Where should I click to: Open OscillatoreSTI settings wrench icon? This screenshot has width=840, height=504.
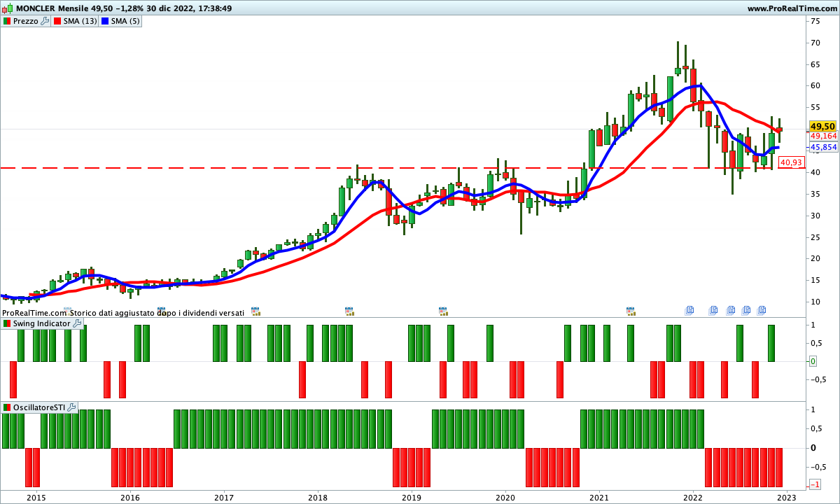pos(71,407)
